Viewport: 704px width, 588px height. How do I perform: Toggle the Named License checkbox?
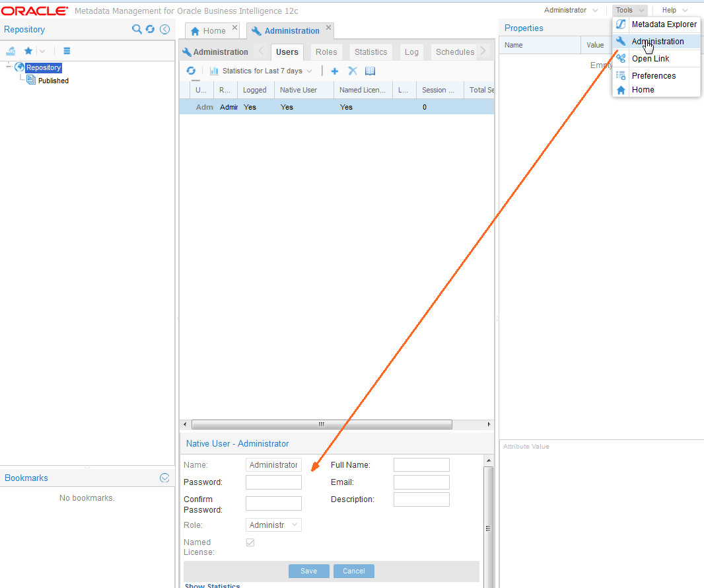click(250, 542)
